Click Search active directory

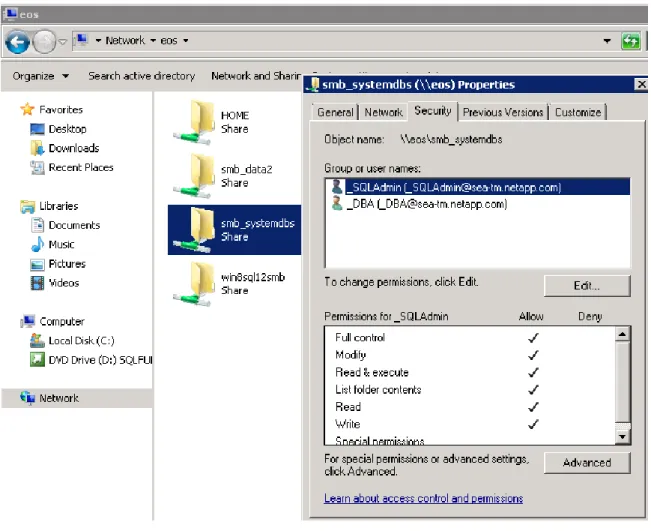pyautogui.click(x=141, y=76)
